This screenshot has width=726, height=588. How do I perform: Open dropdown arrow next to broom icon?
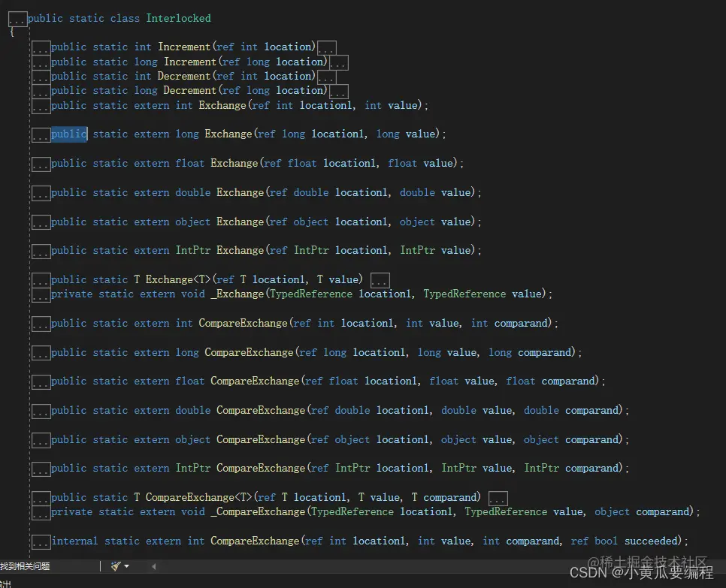coord(127,566)
